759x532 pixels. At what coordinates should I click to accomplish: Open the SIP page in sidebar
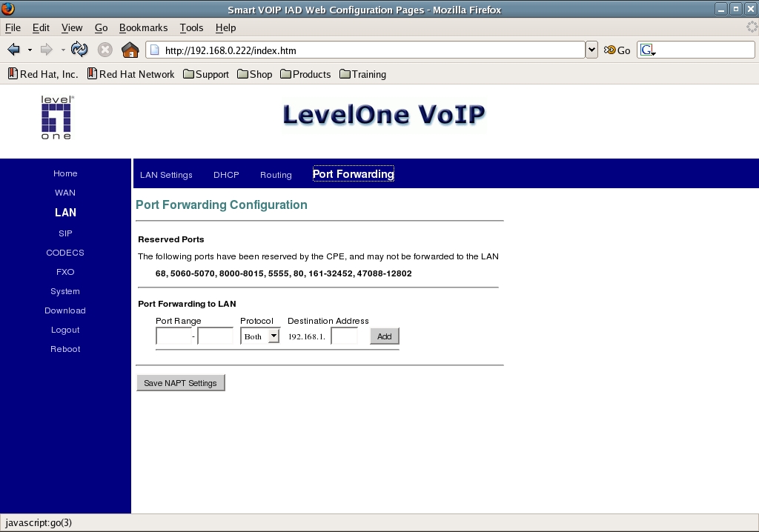(x=65, y=233)
